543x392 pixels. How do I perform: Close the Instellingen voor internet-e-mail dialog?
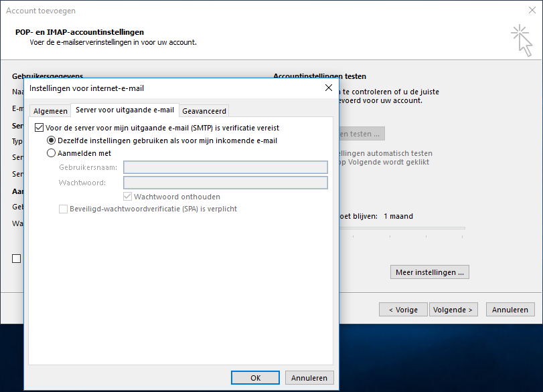328,88
